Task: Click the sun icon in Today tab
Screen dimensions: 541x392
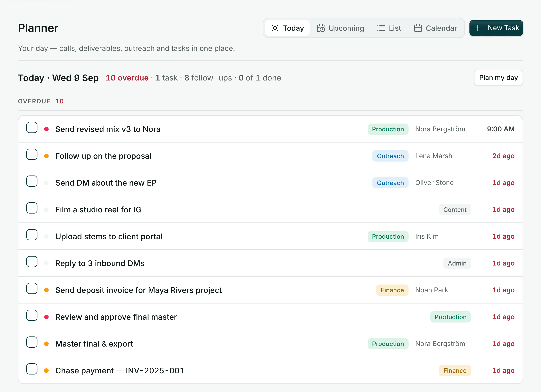Action: [275, 28]
